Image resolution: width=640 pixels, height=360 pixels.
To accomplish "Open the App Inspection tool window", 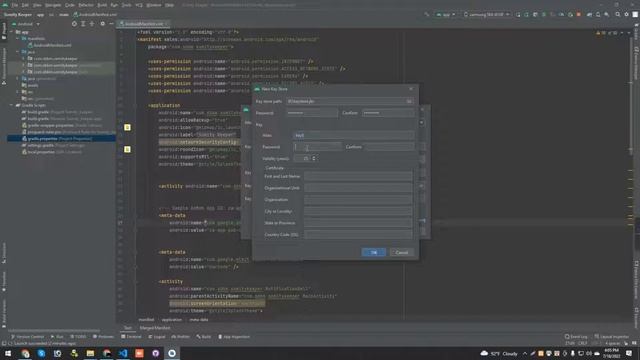I will [x=234, y=337].
